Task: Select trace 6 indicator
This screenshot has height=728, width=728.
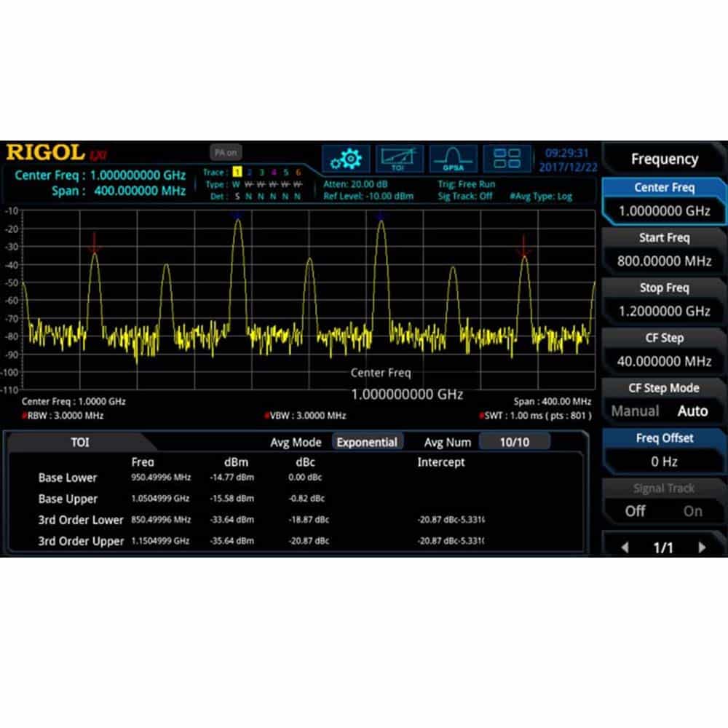Action: (298, 172)
